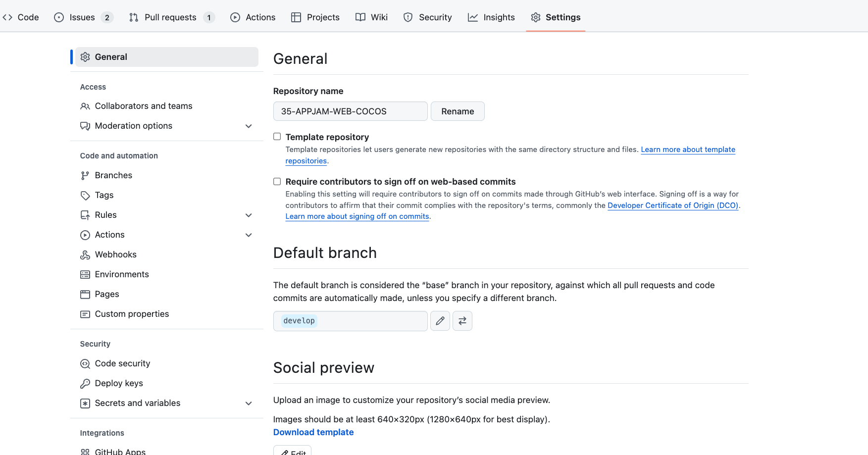Click the Tags label icon

[85, 195]
